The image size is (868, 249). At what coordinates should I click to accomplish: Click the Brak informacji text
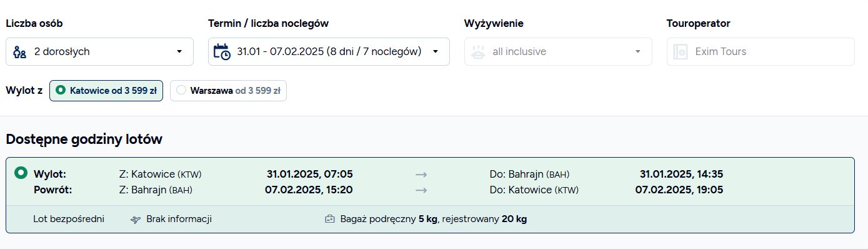(179, 219)
